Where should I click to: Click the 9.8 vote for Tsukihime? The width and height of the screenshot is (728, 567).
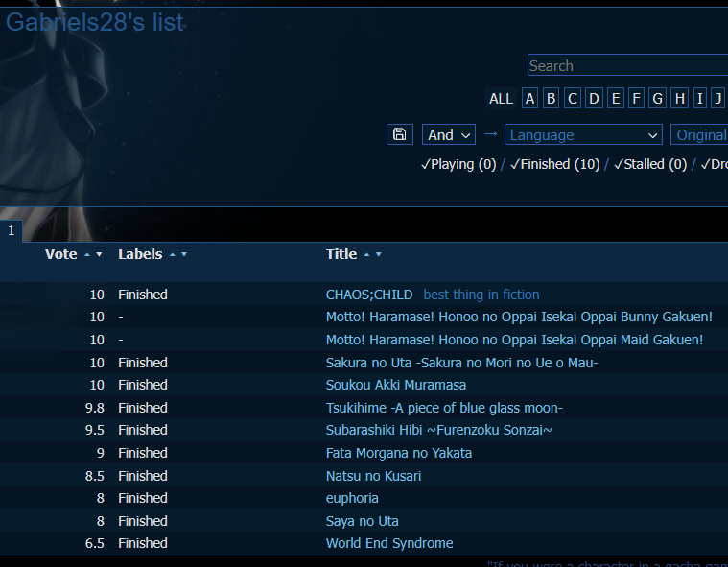95,408
